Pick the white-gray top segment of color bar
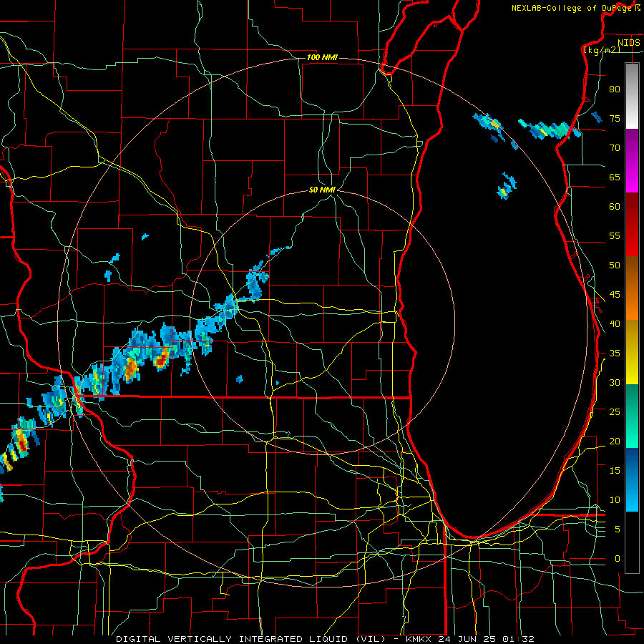 (632, 96)
